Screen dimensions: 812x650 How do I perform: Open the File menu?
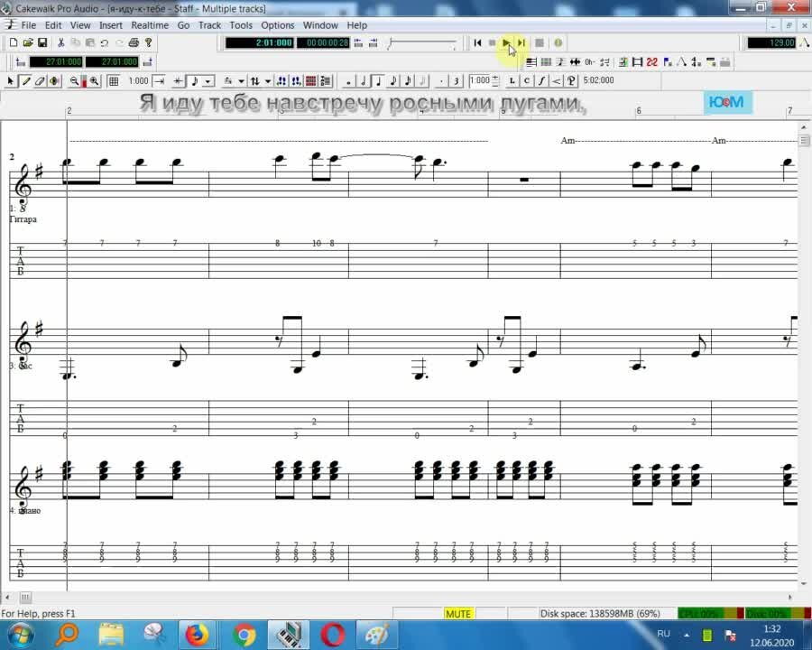[29, 25]
